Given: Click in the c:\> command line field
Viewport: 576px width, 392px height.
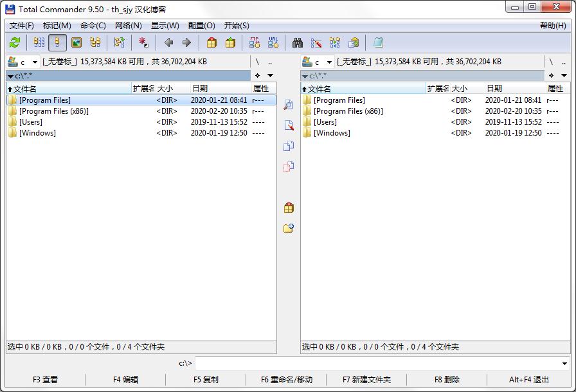Looking at the screenshot, I should [377, 363].
